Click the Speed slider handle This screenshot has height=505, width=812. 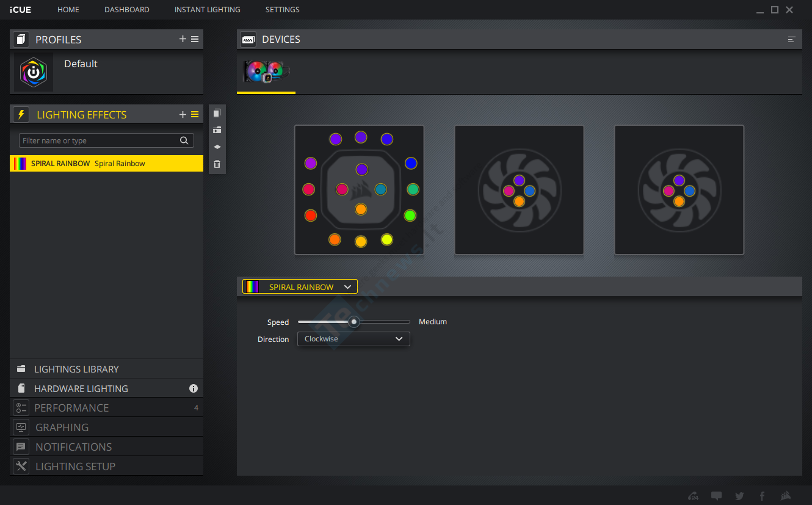[x=353, y=322]
